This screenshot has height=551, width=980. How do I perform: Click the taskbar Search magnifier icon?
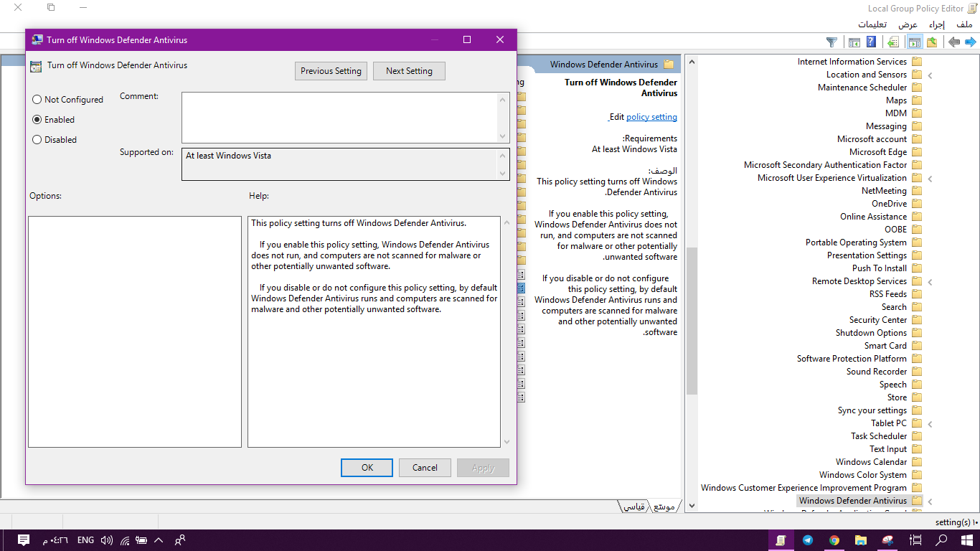(942, 540)
